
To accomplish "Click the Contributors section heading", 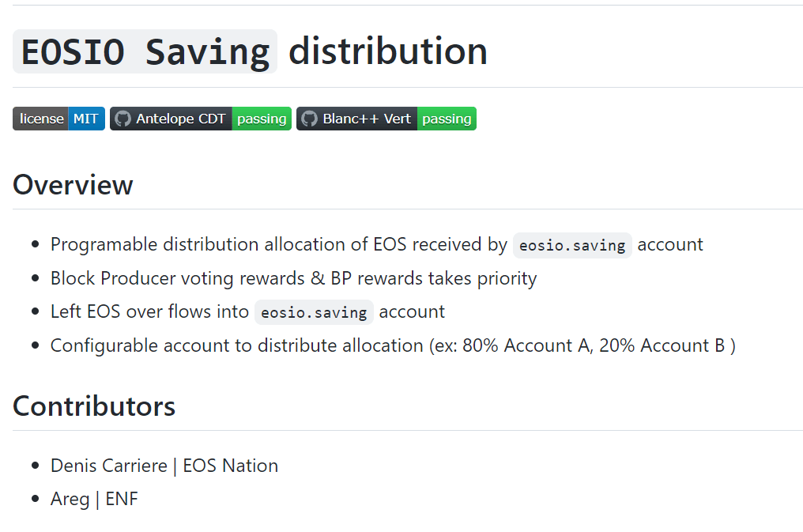I will (x=94, y=406).
